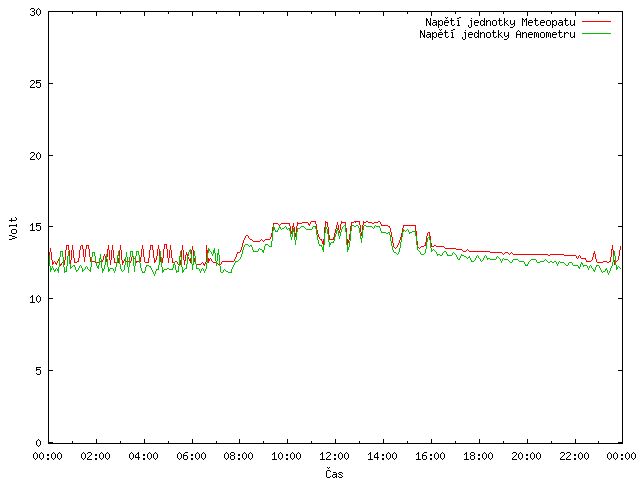The image size is (640, 480).
Task: Click the y-axis label 25
Action: (x=36, y=84)
